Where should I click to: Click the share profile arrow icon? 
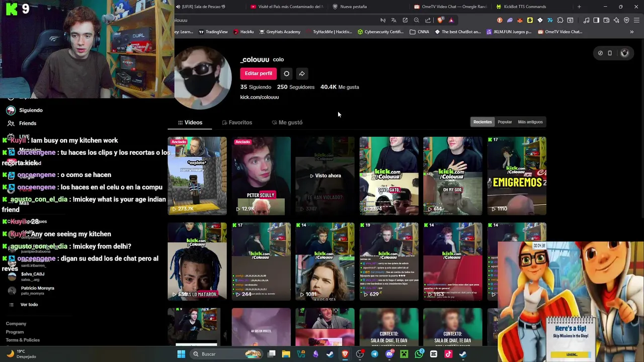click(x=302, y=73)
